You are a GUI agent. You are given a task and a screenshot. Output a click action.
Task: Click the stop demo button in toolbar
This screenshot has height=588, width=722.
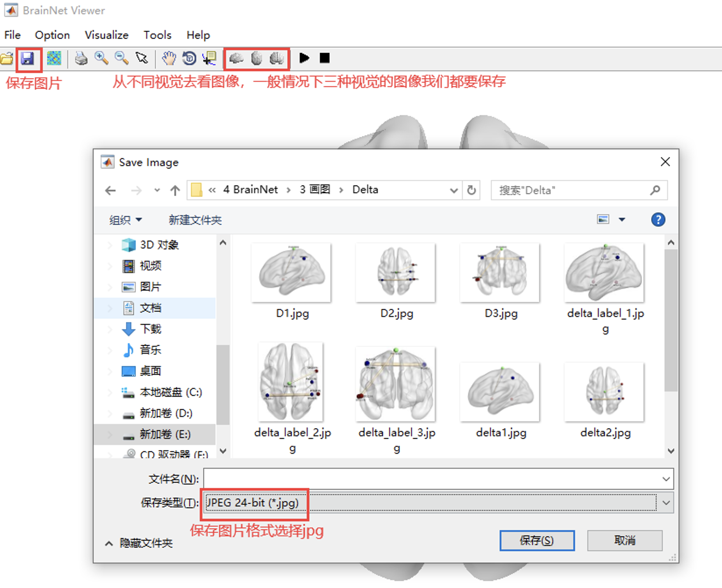[x=324, y=58]
